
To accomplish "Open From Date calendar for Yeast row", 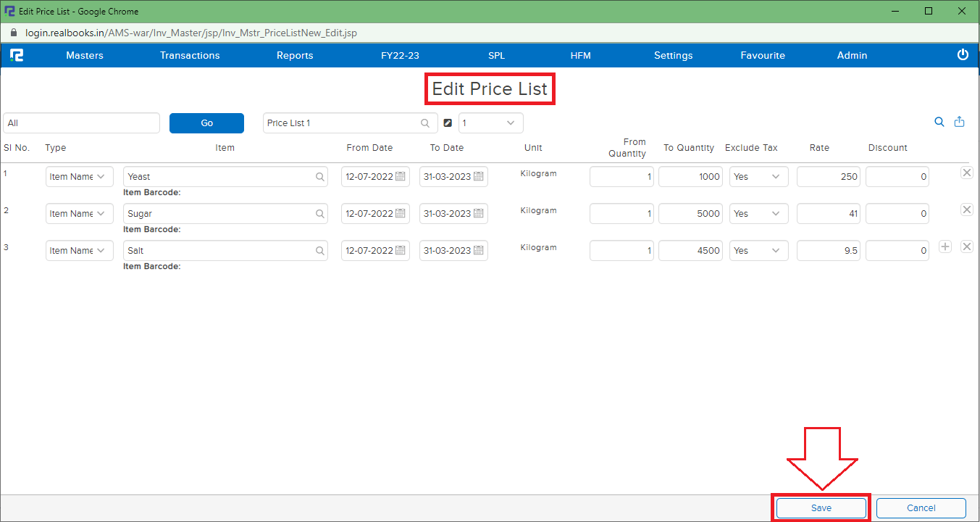I will click(401, 177).
